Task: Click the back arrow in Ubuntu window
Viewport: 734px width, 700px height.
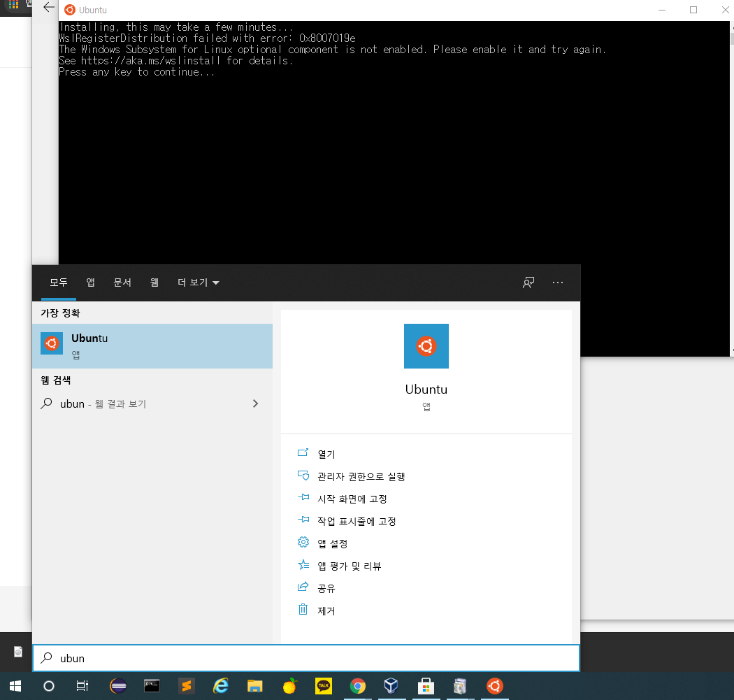Action: [x=49, y=8]
